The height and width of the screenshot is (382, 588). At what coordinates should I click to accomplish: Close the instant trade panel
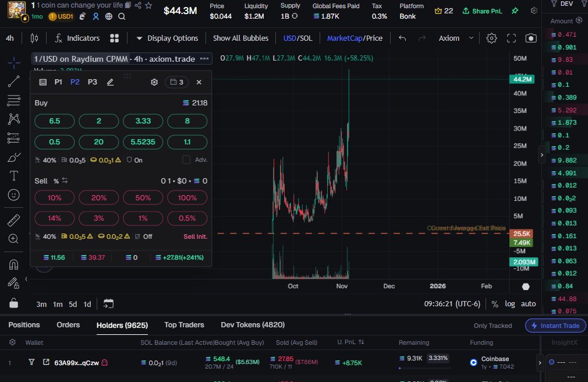199,82
